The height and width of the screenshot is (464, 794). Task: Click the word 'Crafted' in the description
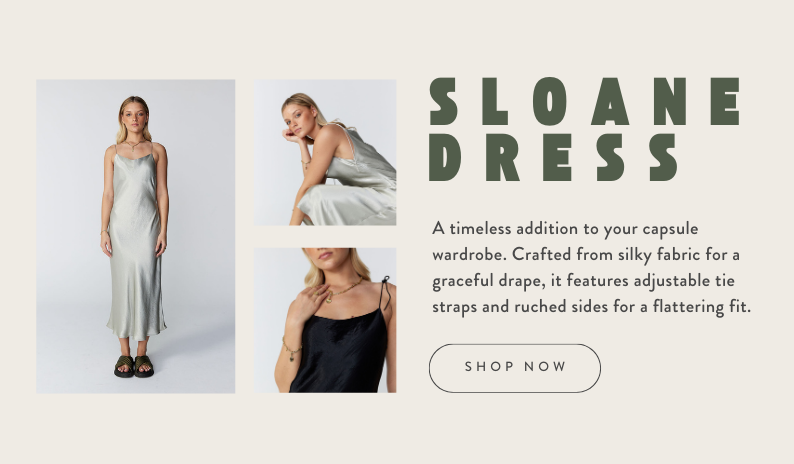pyautogui.click(x=541, y=254)
